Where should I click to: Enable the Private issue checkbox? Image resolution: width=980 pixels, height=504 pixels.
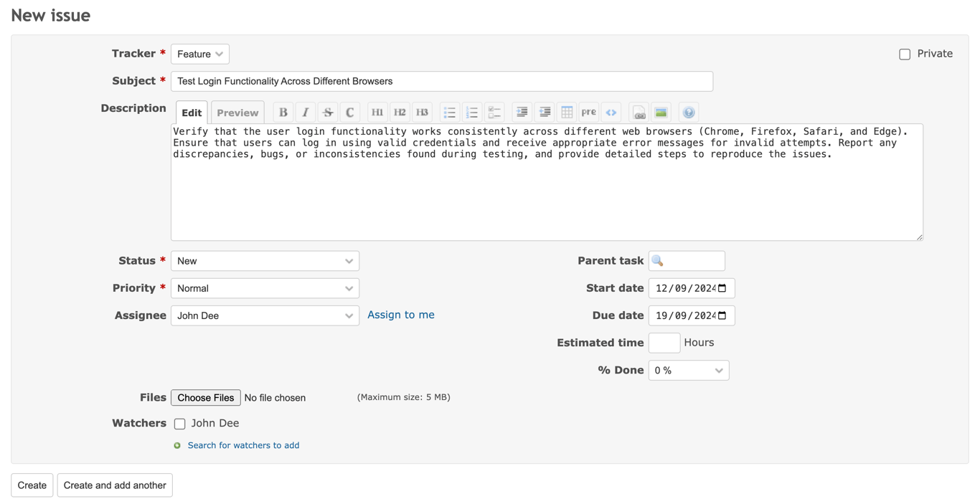[904, 54]
